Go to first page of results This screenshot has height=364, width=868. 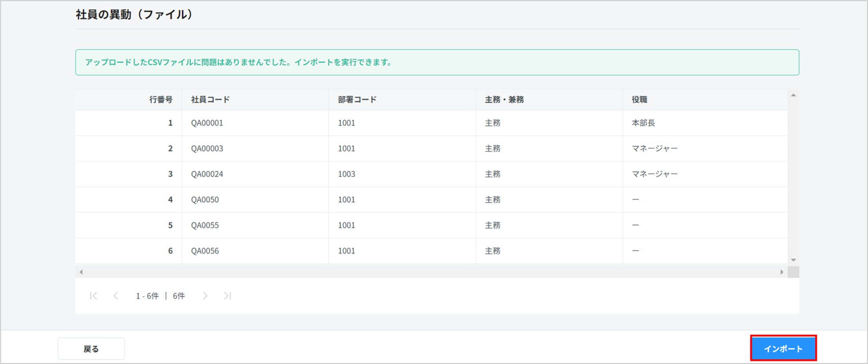pyautogui.click(x=93, y=296)
